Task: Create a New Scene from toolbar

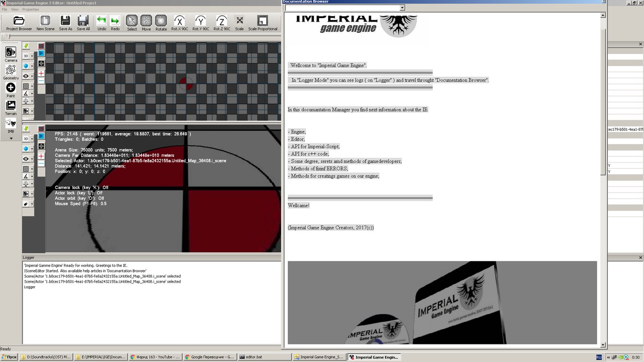Action: 45,23
